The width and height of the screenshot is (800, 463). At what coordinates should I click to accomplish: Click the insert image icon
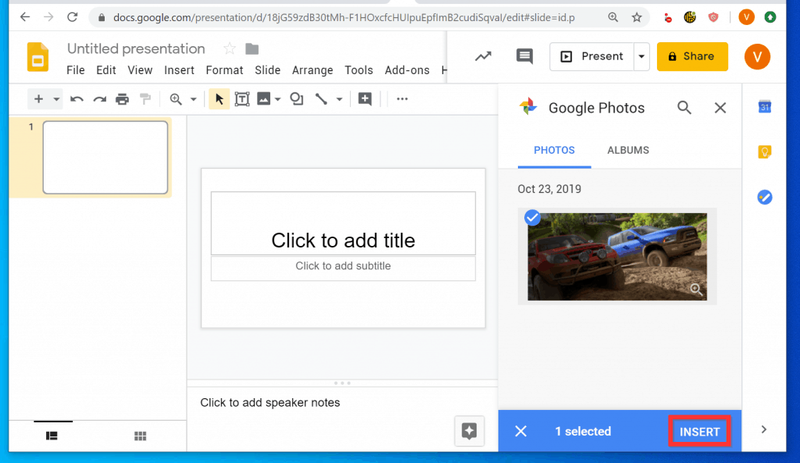(264, 99)
